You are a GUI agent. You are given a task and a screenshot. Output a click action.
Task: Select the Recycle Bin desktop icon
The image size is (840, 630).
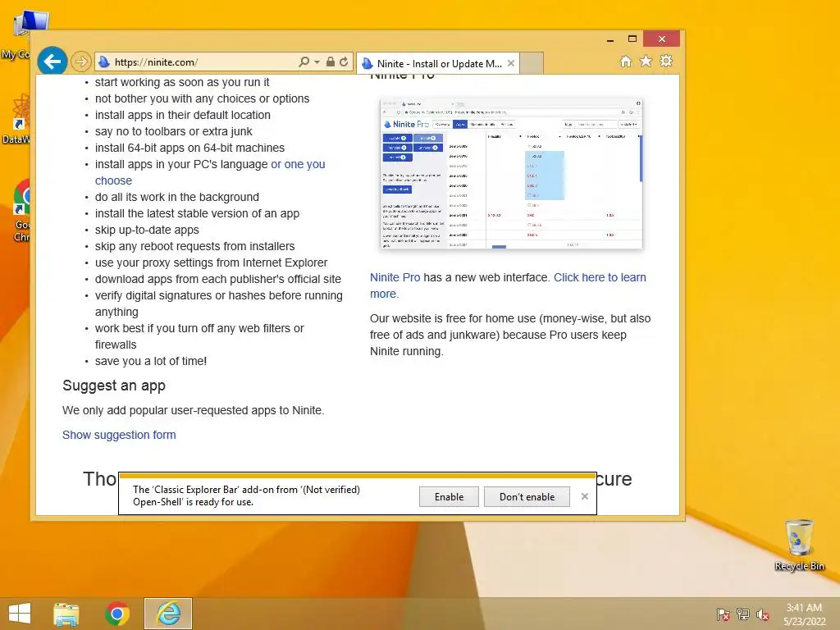(799, 546)
